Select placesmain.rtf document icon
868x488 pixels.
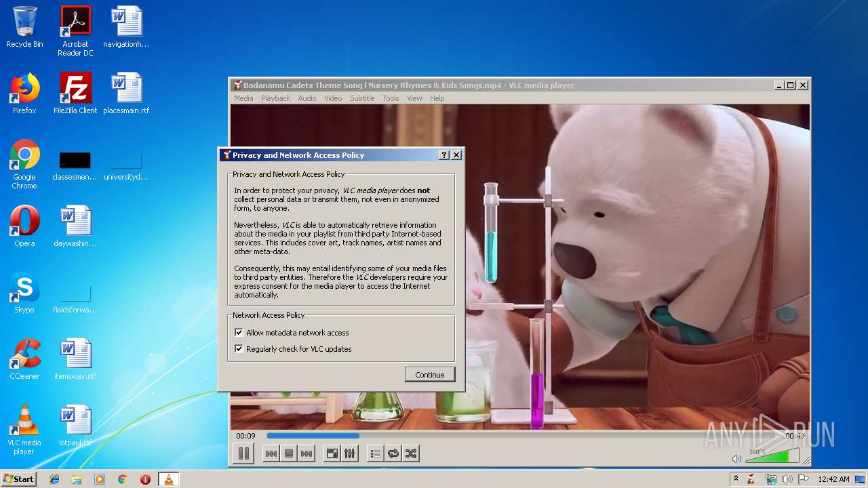[126, 94]
